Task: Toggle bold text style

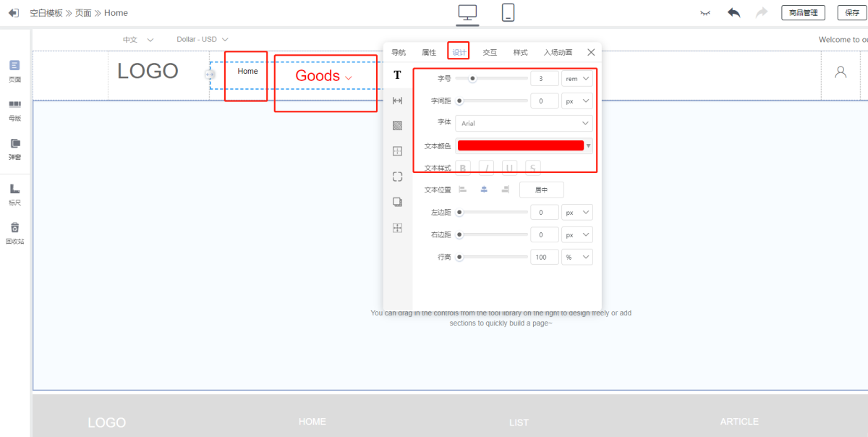Action: point(463,169)
